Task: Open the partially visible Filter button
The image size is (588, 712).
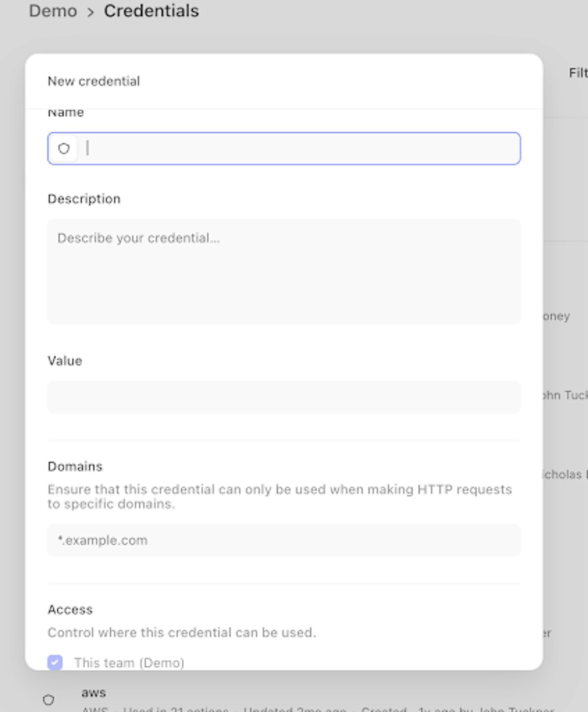Action: coord(578,73)
